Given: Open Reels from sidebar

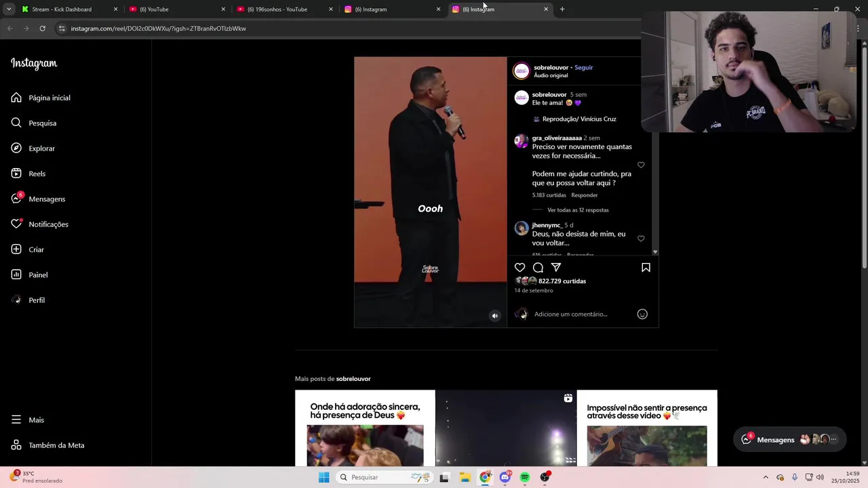Looking at the screenshot, I should click(28, 174).
